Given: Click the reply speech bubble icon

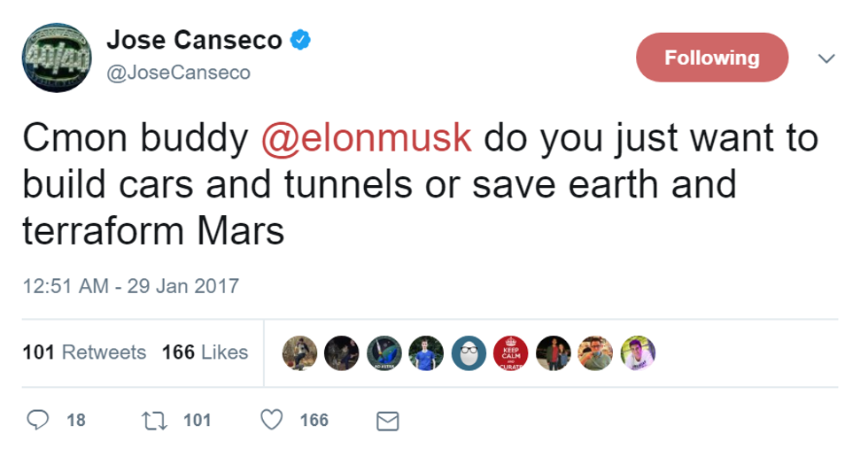Looking at the screenshot, I should coord(38,420).
